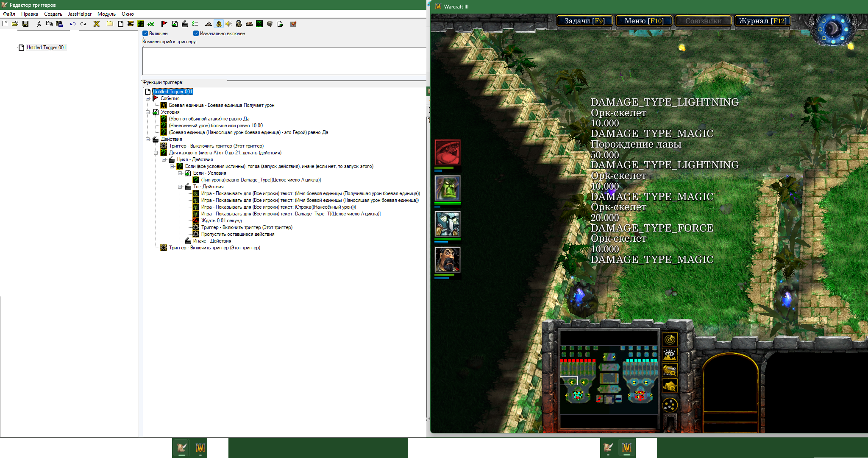Click inside the trigger comment text box
The image size is (868, 458).
tap(284, 61)
